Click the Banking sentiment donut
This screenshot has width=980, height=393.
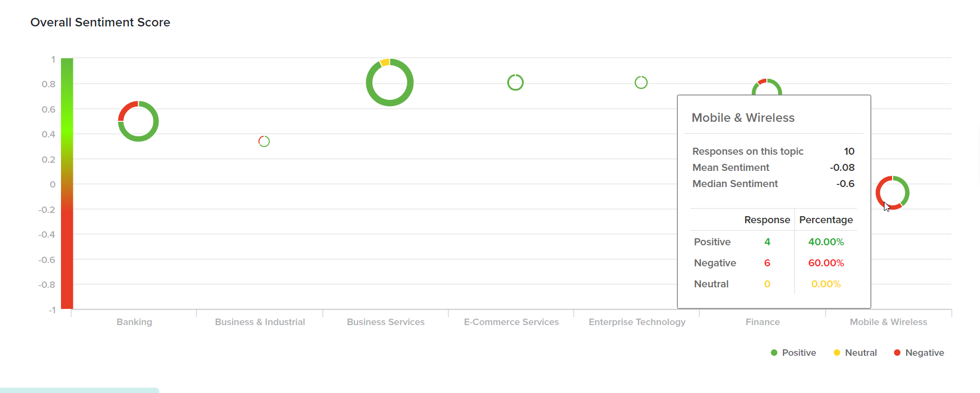coord(138,121)
